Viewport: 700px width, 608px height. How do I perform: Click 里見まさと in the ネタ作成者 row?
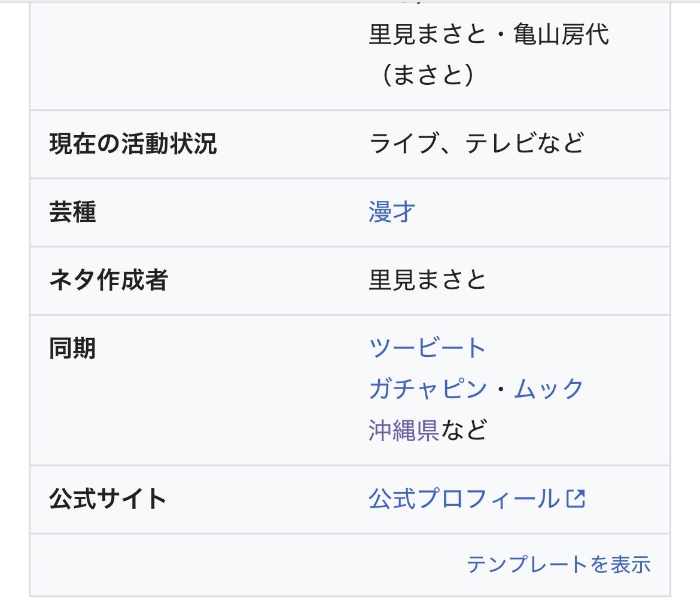coord(427,280)
